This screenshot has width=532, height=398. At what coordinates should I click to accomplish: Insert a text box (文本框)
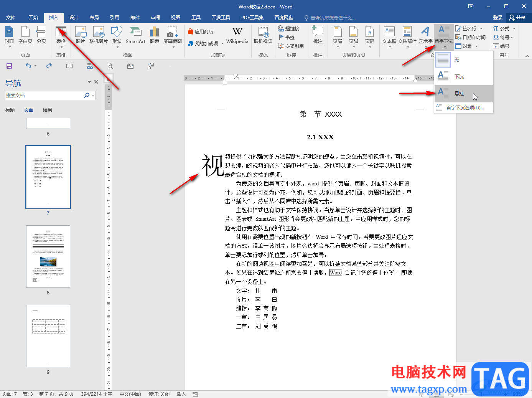389,36
